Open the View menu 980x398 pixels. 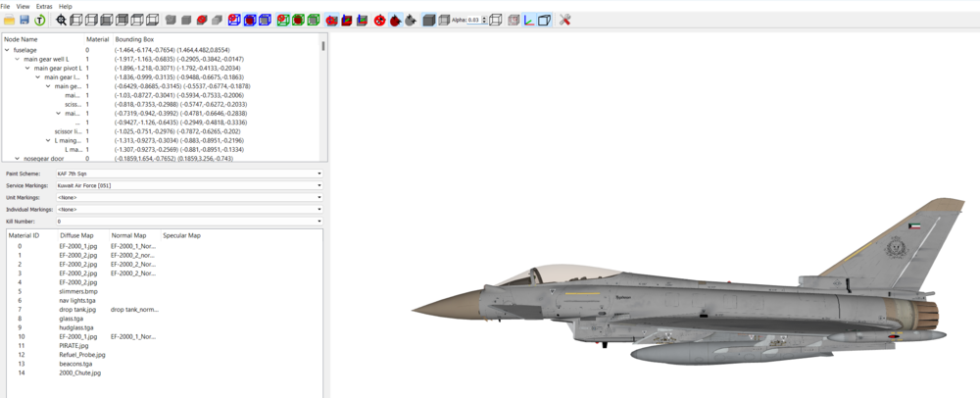[x=24, y=6]
